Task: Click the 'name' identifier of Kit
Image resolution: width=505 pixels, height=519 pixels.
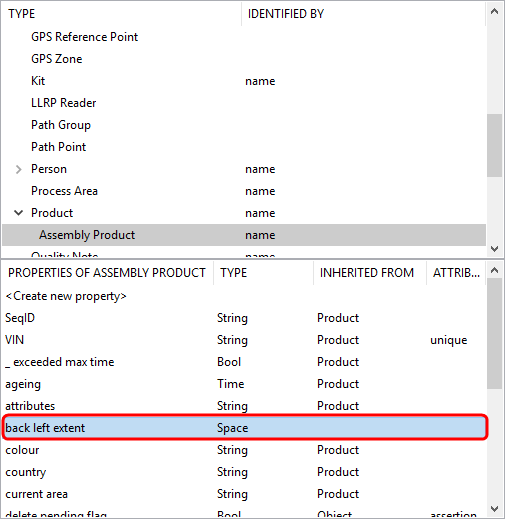Action: [x=260, y=81]
